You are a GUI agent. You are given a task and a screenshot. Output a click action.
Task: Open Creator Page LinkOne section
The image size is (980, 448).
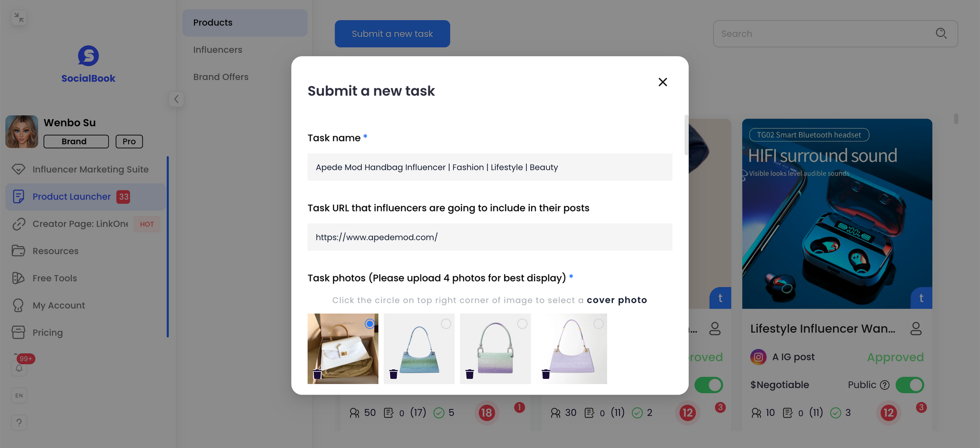pyautogui.click(x=86, y=224)
